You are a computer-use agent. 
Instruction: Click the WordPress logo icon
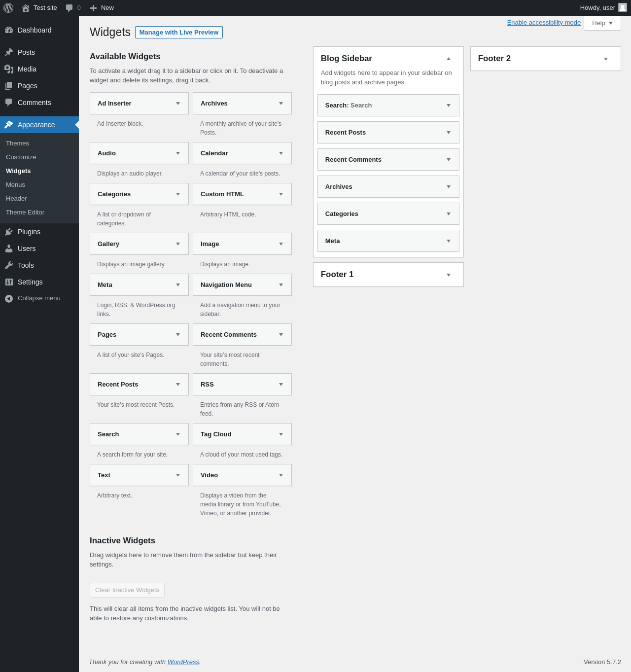coord(8,8)
